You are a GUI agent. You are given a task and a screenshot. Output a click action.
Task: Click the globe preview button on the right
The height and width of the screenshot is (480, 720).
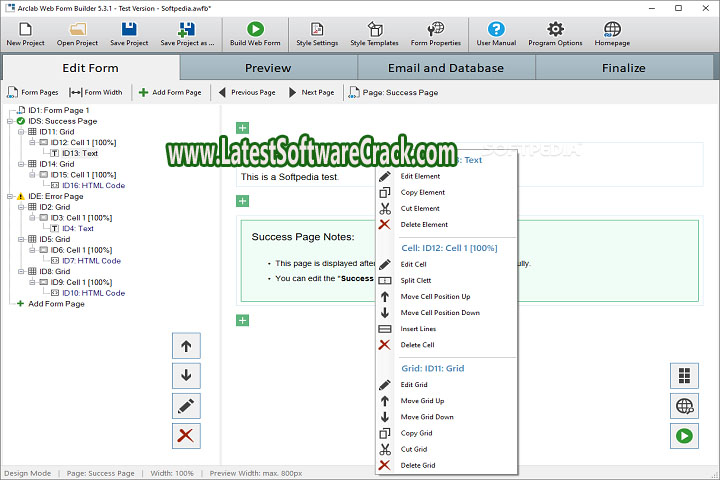684,406
